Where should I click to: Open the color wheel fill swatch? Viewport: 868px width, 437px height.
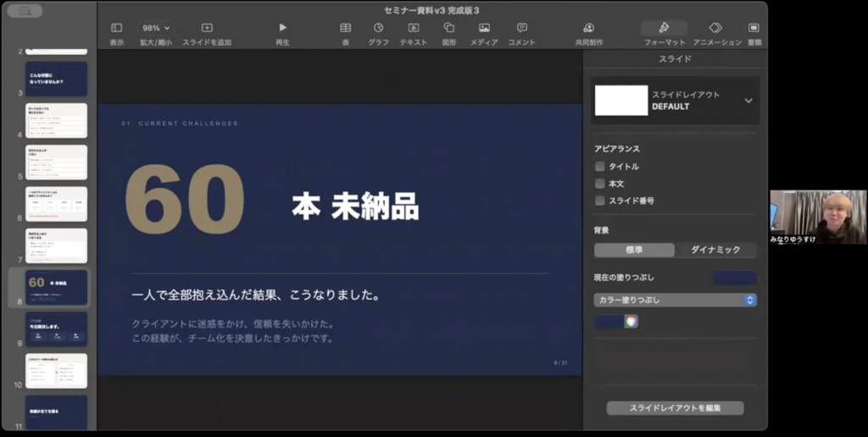pyautogui.click(x=630, y=321)
